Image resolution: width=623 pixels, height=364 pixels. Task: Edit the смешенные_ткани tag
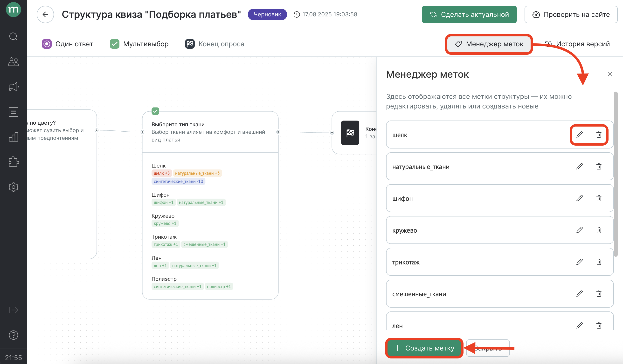pyautogui.click(x=580, y=294)
